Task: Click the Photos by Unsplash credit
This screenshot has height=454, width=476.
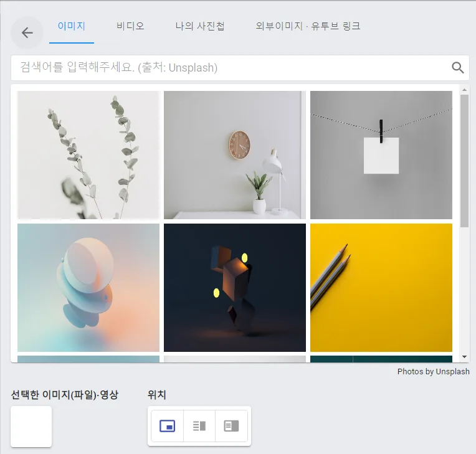Action: pyautogui.click(x=433, y=371)
